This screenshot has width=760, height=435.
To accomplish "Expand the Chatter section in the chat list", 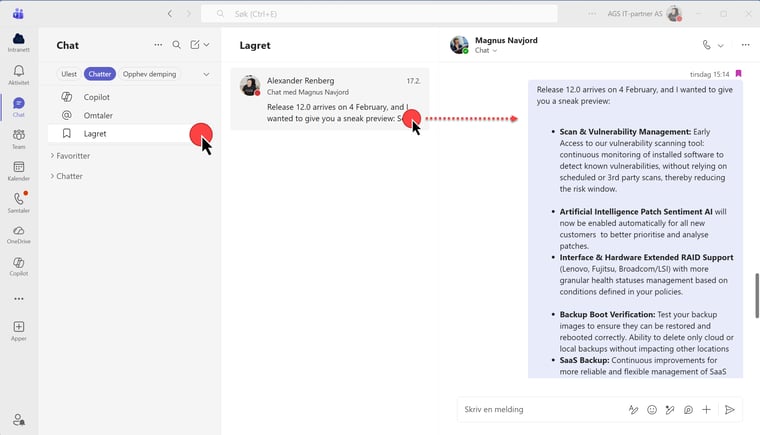I will click(68, 176).
